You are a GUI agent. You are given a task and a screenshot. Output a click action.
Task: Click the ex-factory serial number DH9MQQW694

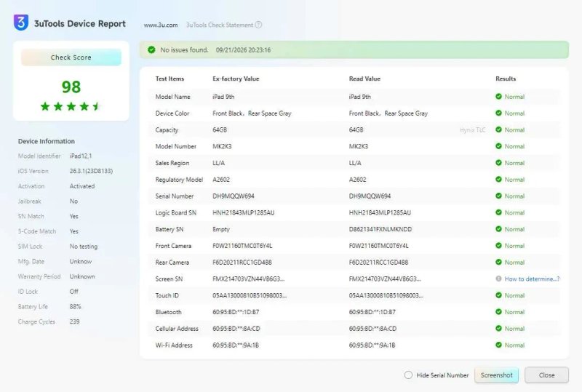coord(233,196)
